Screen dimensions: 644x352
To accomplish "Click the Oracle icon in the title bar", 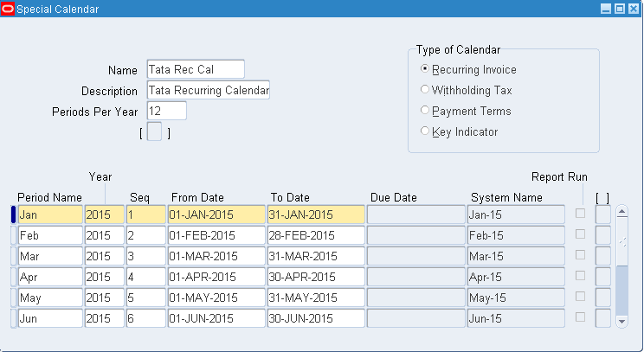I will 9,9.
